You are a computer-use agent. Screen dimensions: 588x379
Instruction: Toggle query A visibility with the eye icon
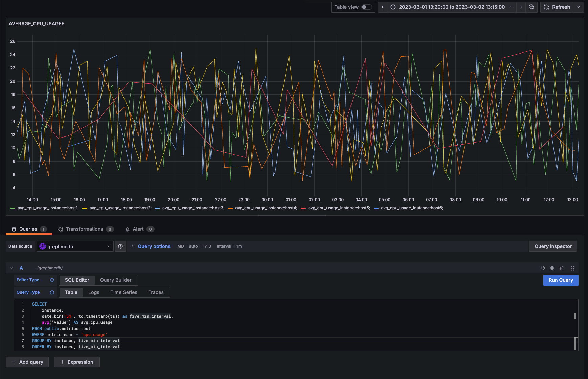coord(552,268)
